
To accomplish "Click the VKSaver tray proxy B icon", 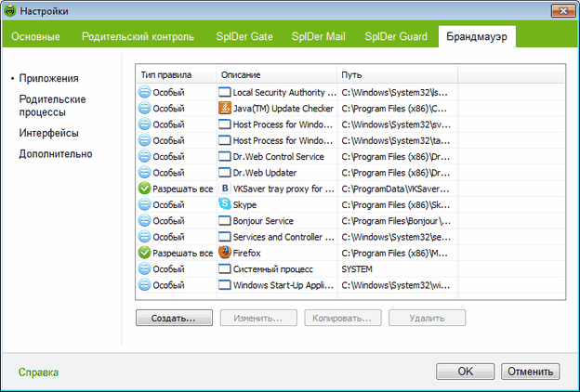I will click(x=225, y=189).
